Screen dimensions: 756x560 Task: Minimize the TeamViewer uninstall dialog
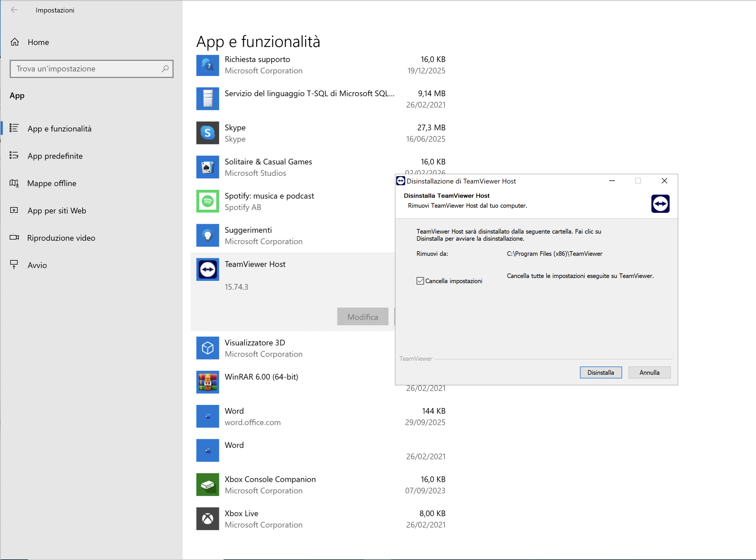612,181
